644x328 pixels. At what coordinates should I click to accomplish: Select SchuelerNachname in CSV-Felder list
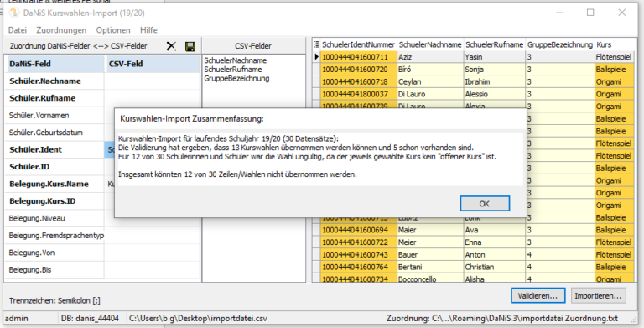[236, 60]
